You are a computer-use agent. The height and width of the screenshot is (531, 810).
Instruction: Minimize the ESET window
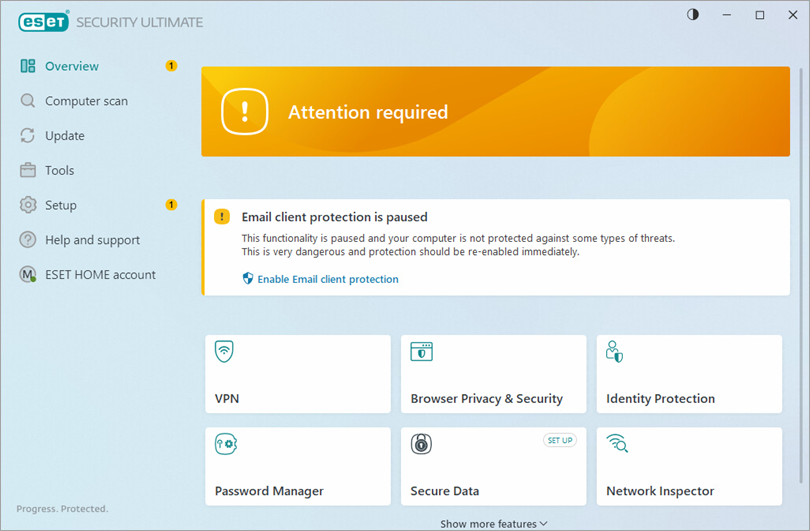(726, 15)
